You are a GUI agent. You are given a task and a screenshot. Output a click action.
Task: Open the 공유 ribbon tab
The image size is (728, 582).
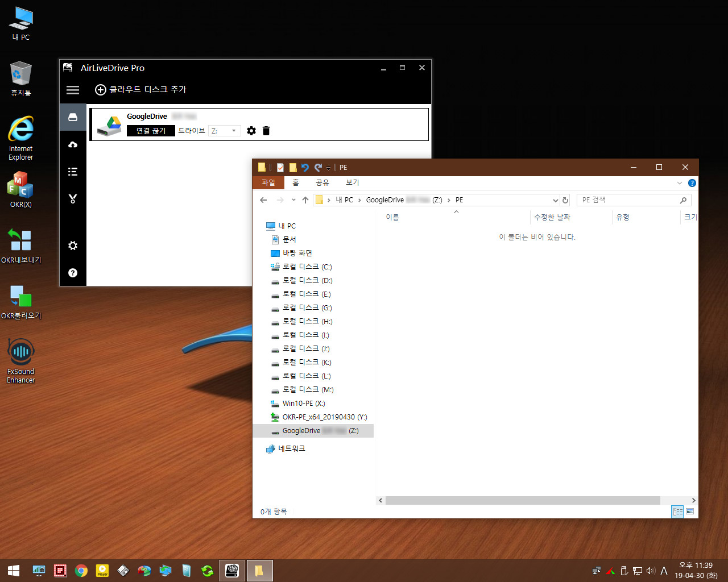coord(322,182)
